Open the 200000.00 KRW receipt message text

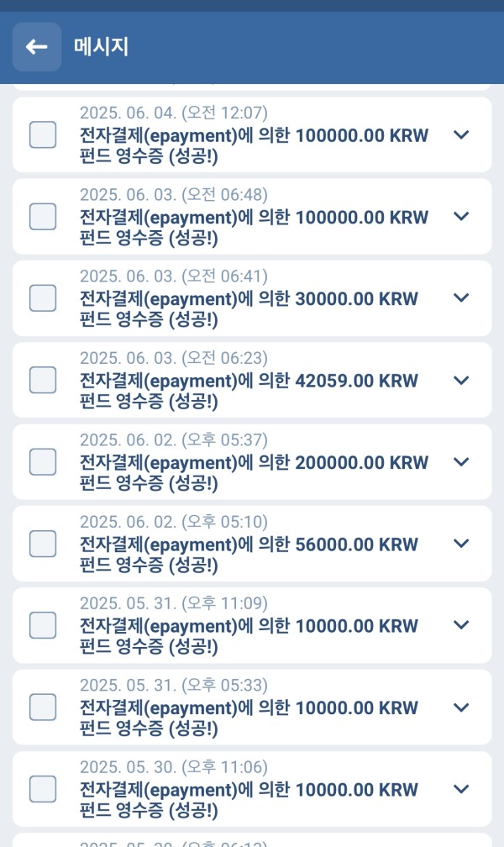254,472
